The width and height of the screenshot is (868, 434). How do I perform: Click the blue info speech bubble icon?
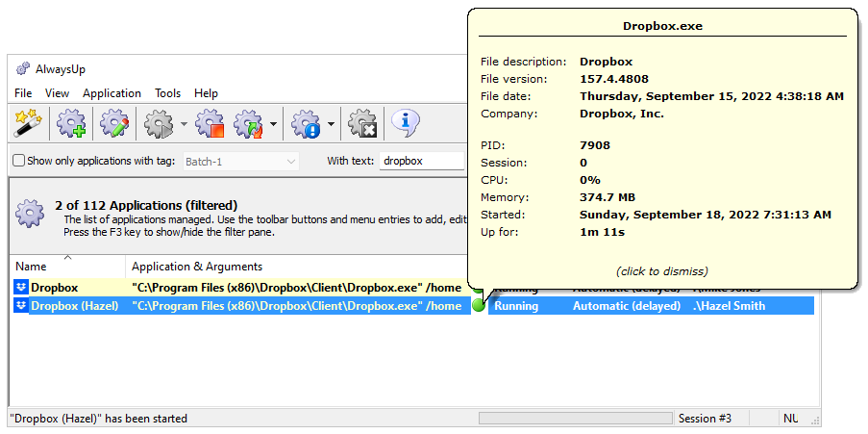tap(406, 122)
